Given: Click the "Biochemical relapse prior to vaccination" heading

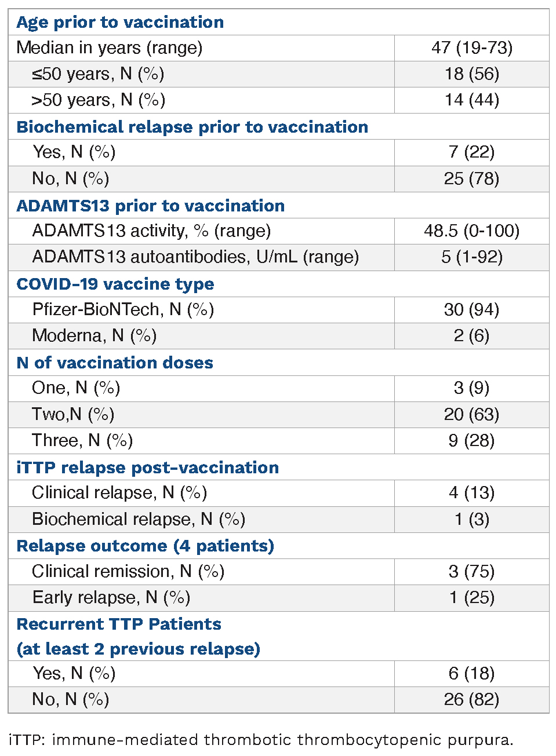Looking at the screenshot, I should 192,127.
